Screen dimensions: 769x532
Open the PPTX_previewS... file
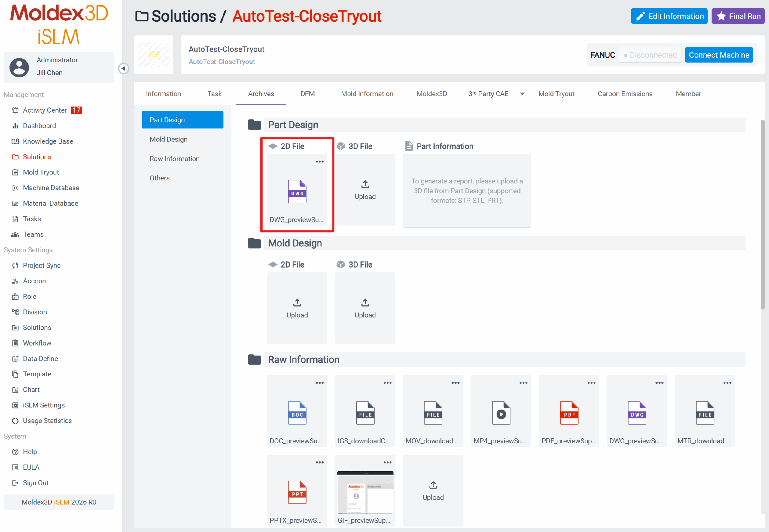pos(297,493)
